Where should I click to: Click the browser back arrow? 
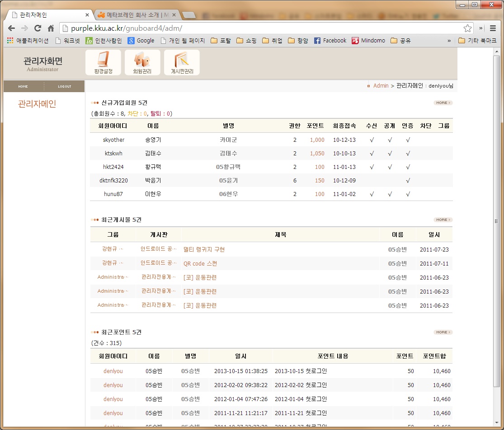[x=11, y=28]
